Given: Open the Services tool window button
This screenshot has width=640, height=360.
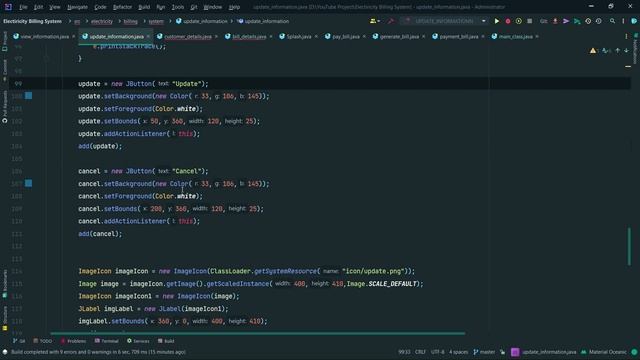Looking at the screenshot, I should tap(138, 341).
